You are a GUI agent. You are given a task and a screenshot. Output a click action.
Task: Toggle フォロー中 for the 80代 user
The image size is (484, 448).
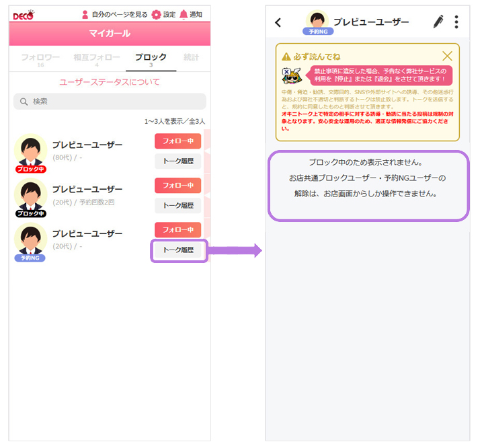tap(177, 141)
